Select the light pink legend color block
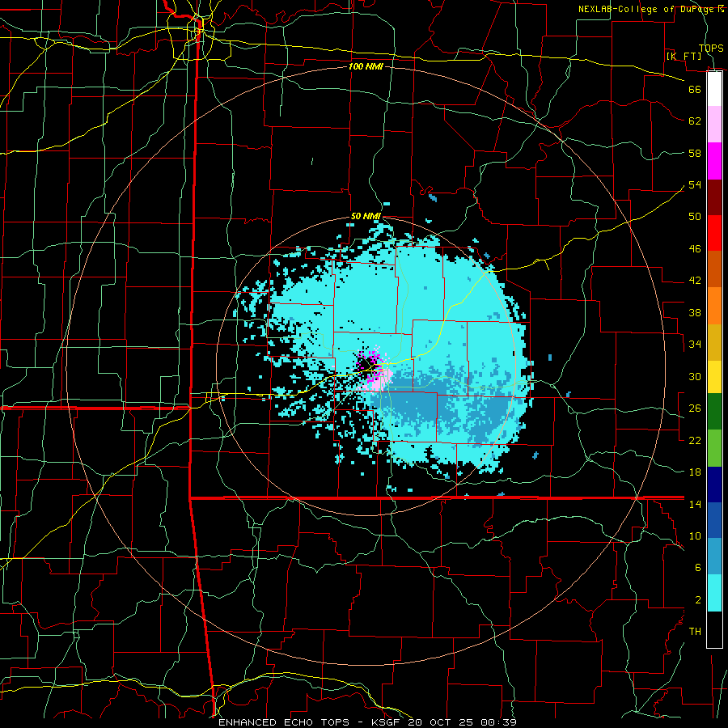This screenshot has height=728, width=728. click(x=714, y=125)
